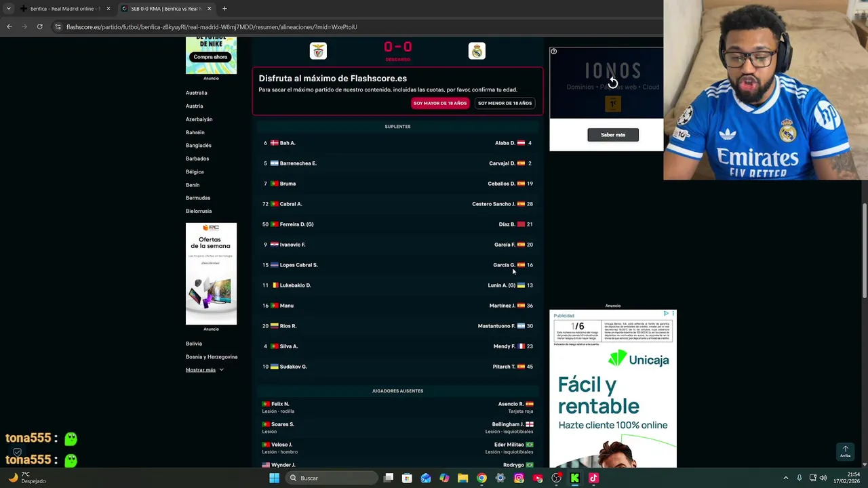Open Australia in country list
This screenshot has width=868, height=488.
pyautogui.click(x=197, y=93)
